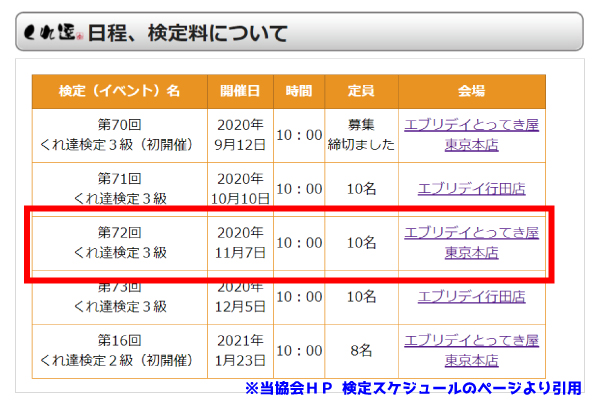The image size is (600, 400).
Task: Select the 2021年1月23日 date cell
Action: tap(240, 350)
